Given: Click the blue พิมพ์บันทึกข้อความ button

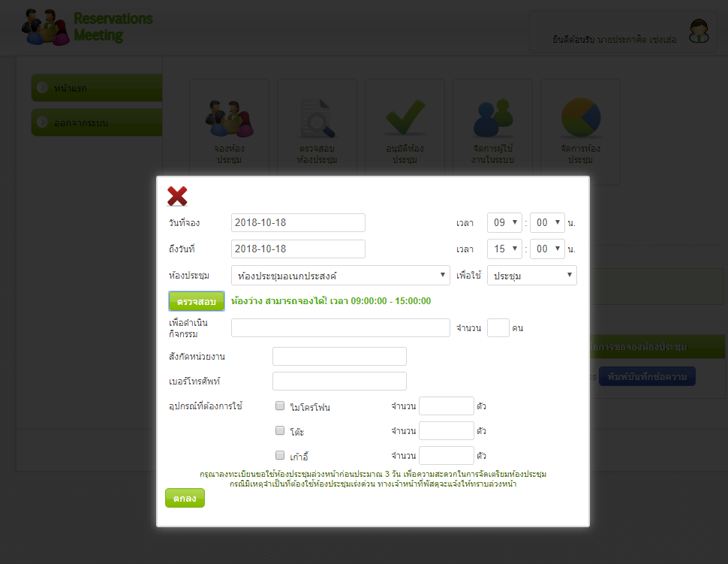Looking at the screenshot, I should click(x=647, y=376).
